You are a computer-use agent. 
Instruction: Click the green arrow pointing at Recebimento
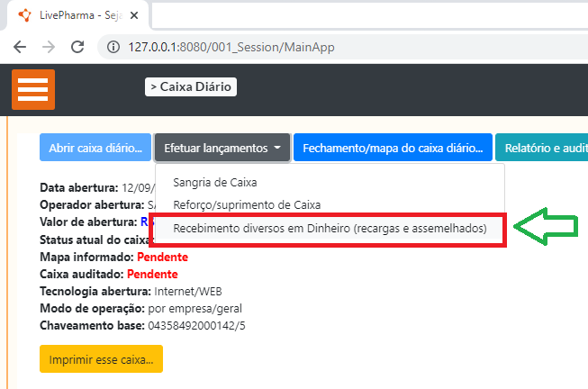point(553,229)
